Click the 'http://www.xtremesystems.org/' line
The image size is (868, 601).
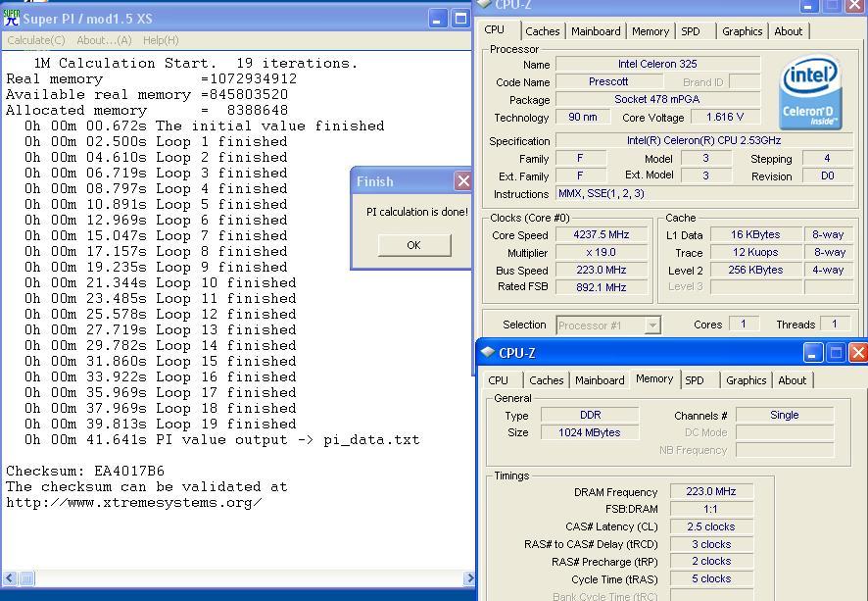(x=134, y=502)
